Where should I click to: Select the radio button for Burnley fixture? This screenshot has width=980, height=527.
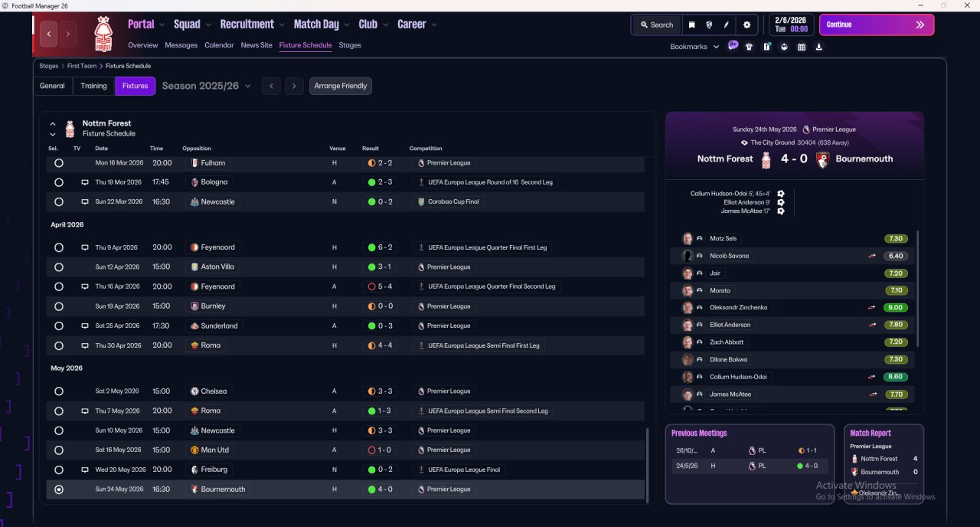[x=59, y=306]
